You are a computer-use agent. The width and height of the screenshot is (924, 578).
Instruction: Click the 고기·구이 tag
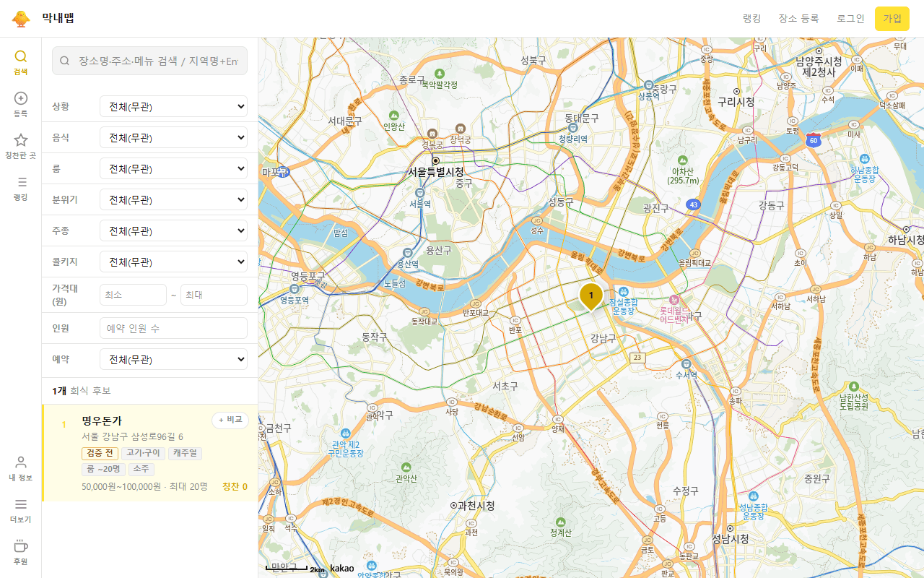(x=143, y=453)
